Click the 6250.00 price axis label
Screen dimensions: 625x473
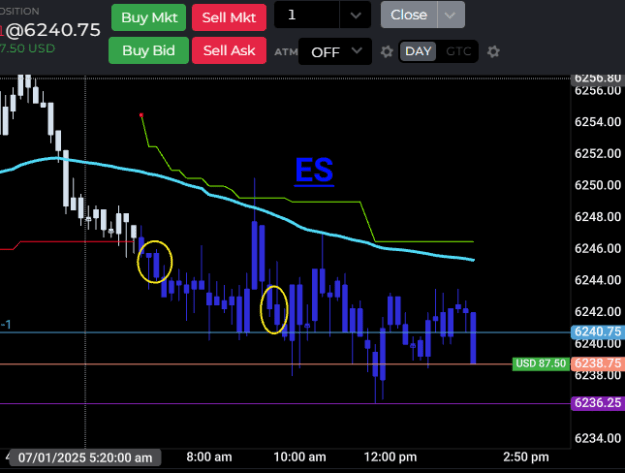(x=597, y=185)
